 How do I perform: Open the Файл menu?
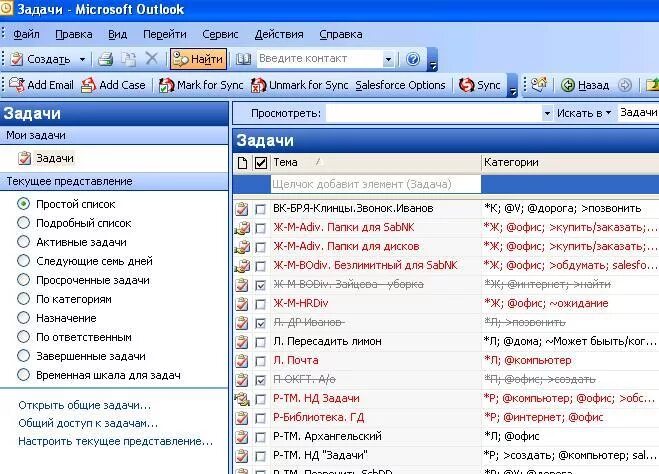click(26, 34)
